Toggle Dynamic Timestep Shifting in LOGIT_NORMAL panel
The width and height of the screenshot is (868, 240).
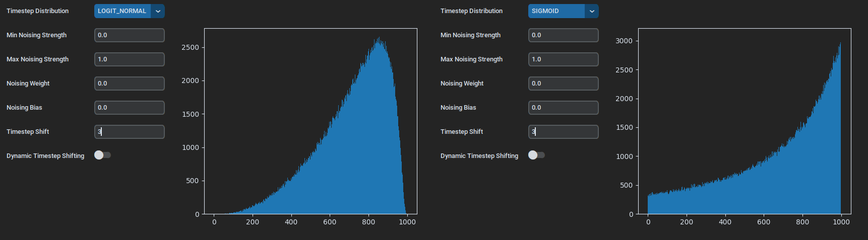pyautogui.click(x=102, y=155)
